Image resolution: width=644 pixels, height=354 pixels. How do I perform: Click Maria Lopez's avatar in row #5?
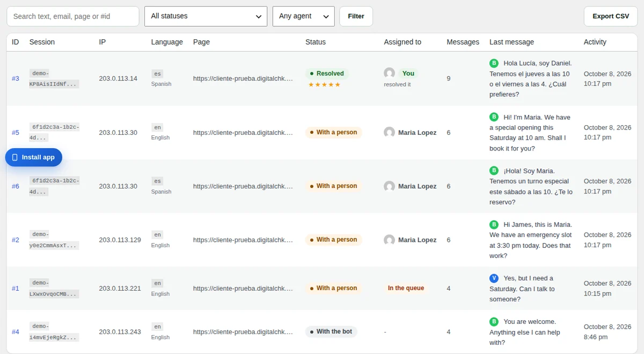coord(390,132)
